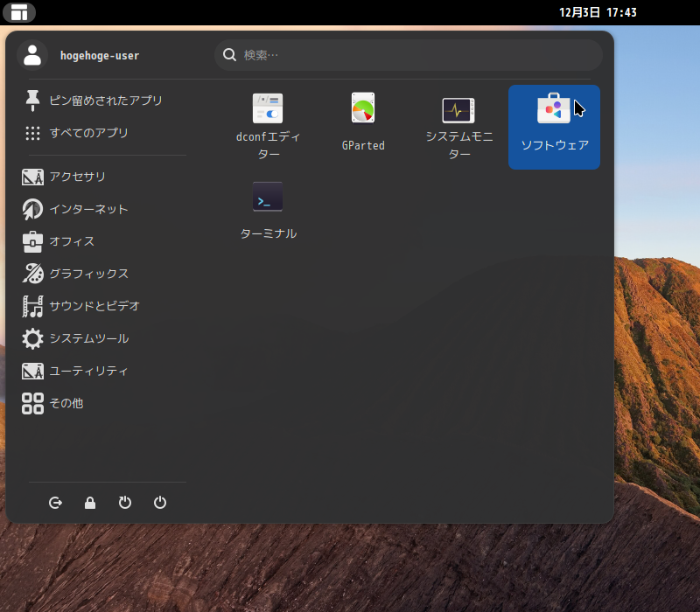This screenshot has width=700, height=612.
Task: Click the hogehoge-user avatar icon
Action: pos(32,55)
